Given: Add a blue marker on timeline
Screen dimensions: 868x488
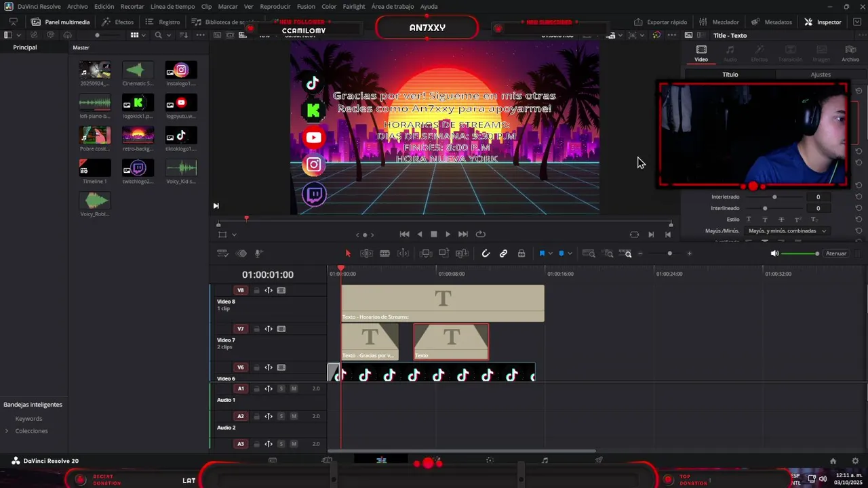Looking at the screenshot, I should pos(561,253).
